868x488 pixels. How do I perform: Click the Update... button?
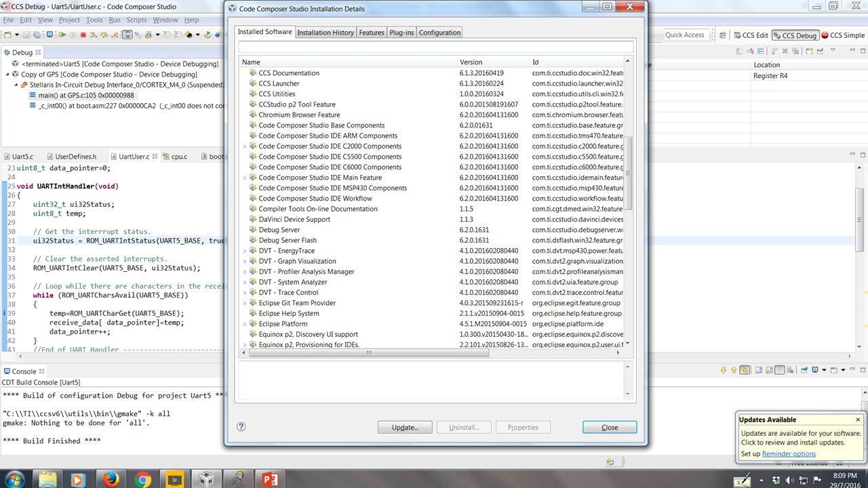(405, 427)
